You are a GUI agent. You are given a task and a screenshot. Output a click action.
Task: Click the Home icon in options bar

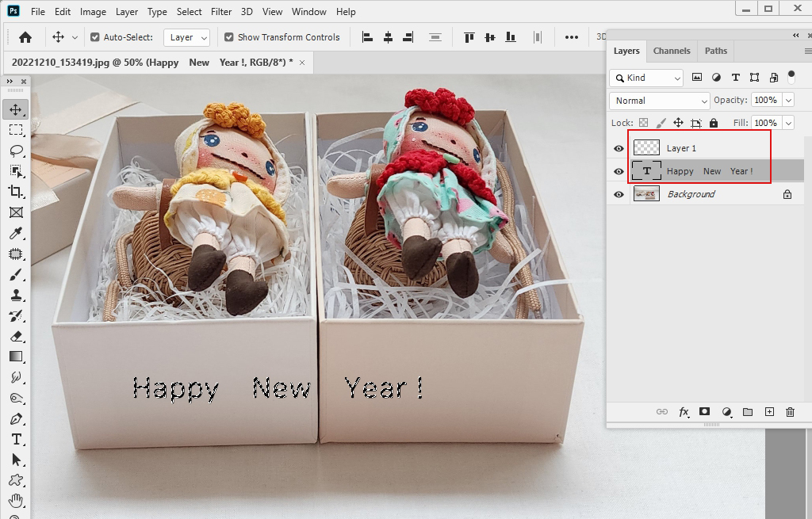point(25,37)
